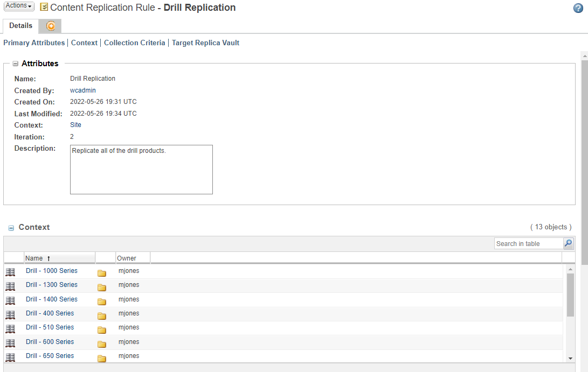Click folder icon in Drill - 1400 Series row

[102, 301]
